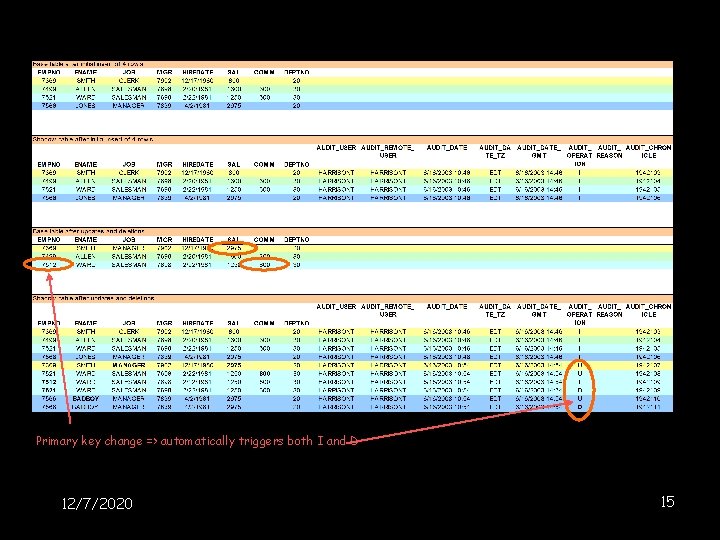Click AUDIT_REMOTE_USER header in the updates-and-deletions shadow table
Screen dimensions: 720x540
388,311
